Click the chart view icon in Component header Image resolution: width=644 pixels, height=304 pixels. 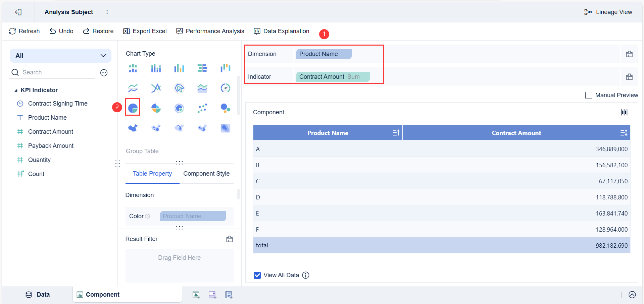pos(624,112)
